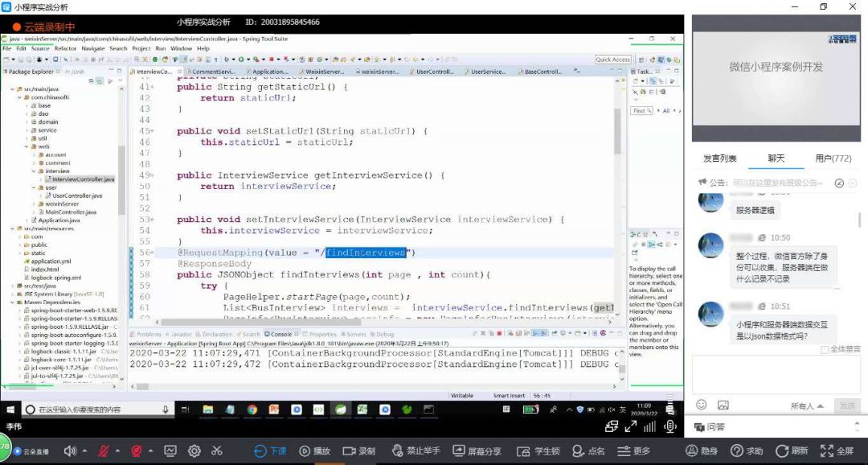Screen dimensions: 868x465
Task: Click the 屏幕分享 screen share button
Action: 477,451
